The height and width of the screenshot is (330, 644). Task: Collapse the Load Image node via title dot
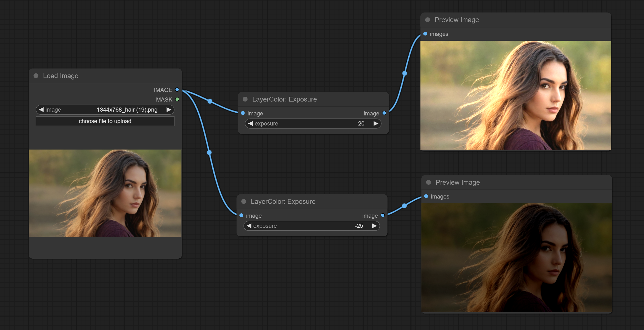point(36,76)
